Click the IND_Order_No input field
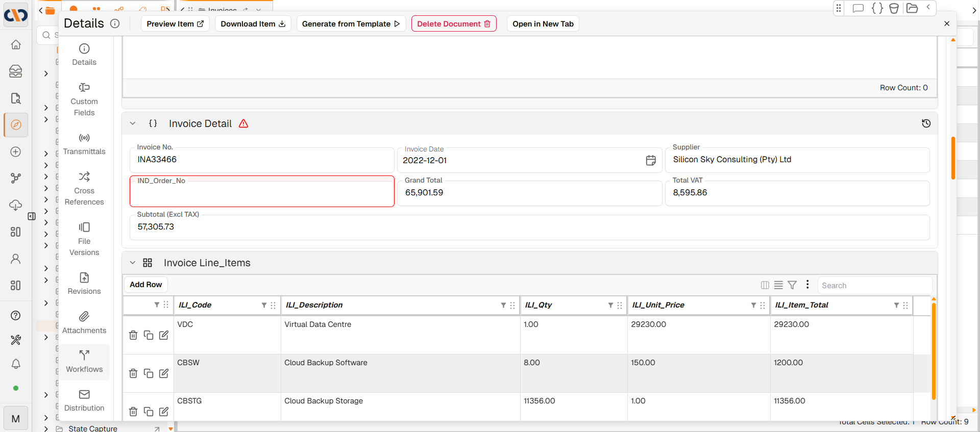The width and height of the screenshot is (980, 432). coord(262,194)
